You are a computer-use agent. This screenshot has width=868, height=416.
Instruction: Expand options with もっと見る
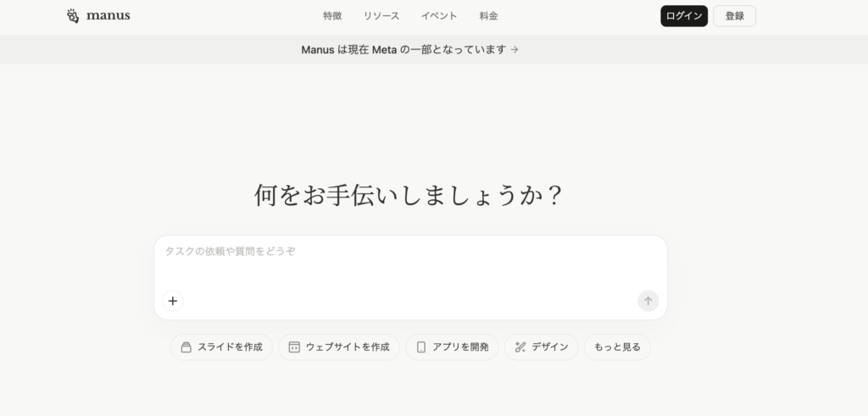coord(617,347)
